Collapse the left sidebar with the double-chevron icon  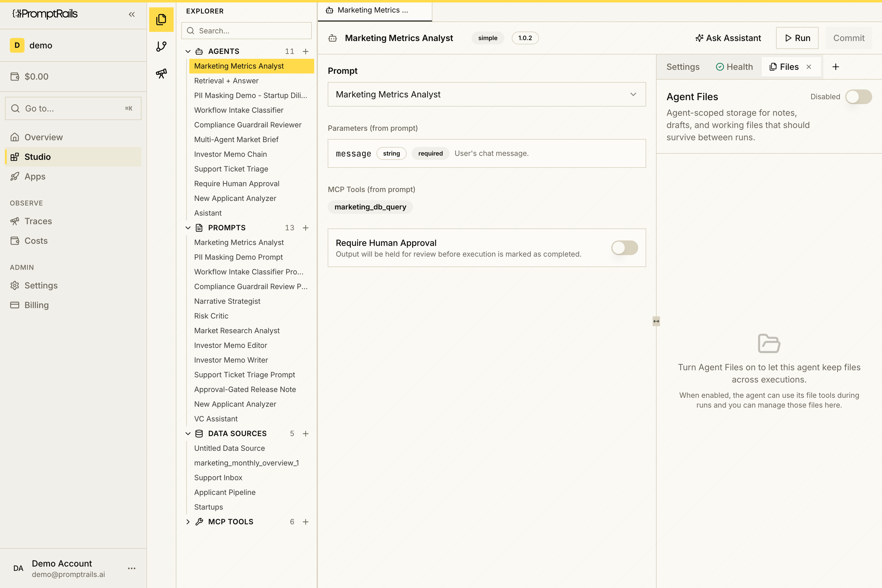[x=132, y=14]
